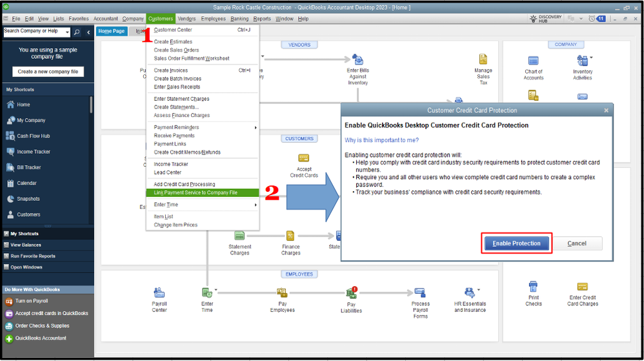Open the Chart of Accounts icon
The image size is (644, 361).
coord(533,61)
